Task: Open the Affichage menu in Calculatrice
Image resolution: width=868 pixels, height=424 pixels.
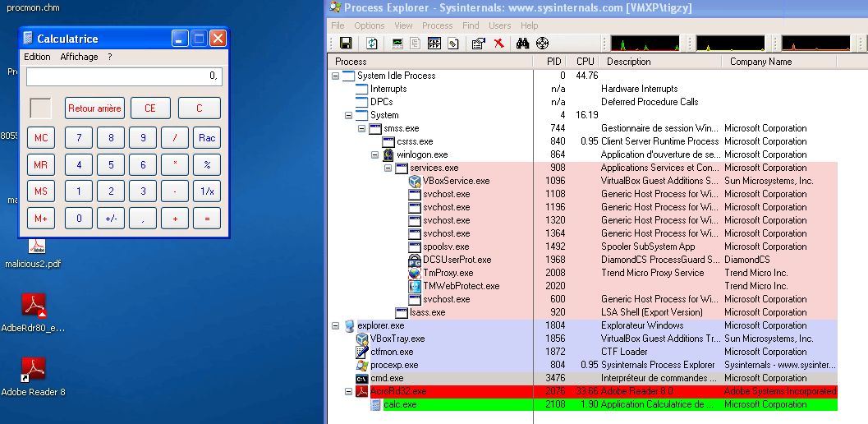Action: (79, 57)
